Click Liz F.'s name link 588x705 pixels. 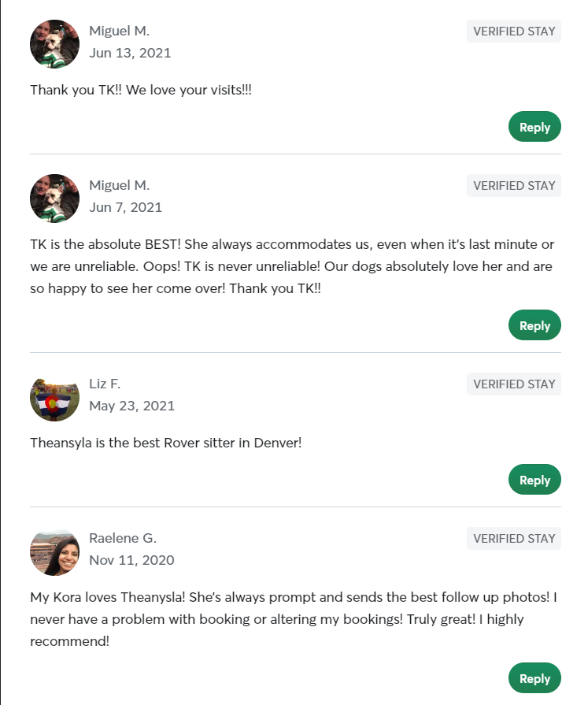pos(105,383)
